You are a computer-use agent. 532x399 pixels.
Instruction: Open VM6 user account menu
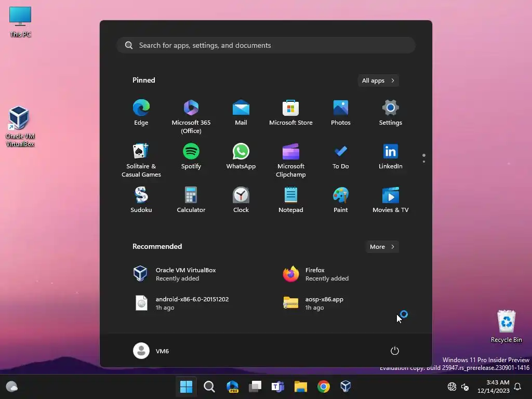(151, 351)
